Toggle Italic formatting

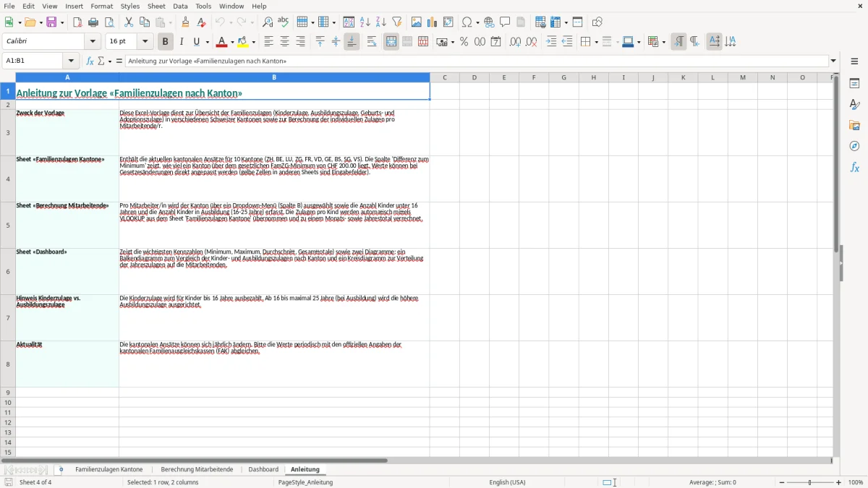[181, 42]
